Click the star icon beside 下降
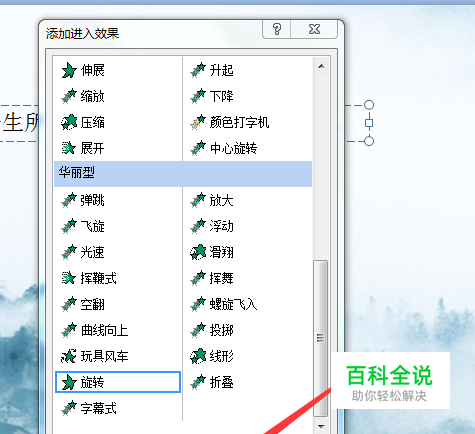The height and width of the screenshot is (434, 475). click(x=198, y=96)
